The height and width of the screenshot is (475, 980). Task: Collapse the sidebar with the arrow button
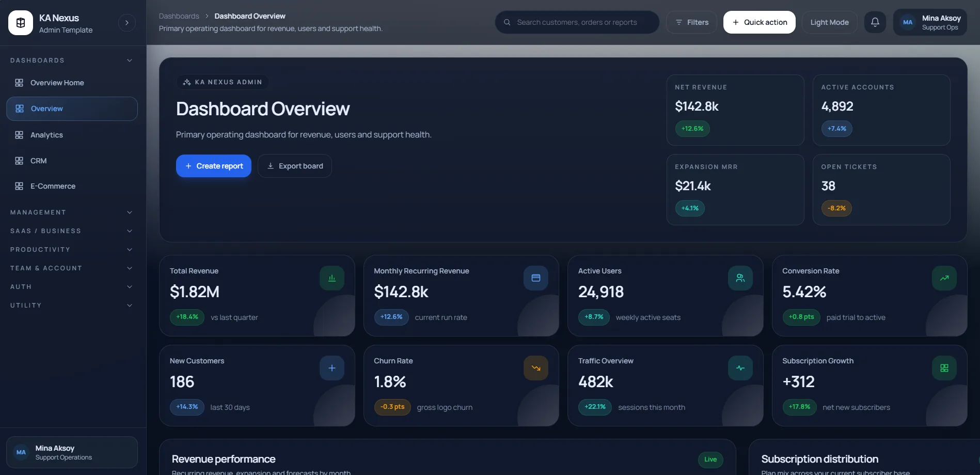pos(127,23)
